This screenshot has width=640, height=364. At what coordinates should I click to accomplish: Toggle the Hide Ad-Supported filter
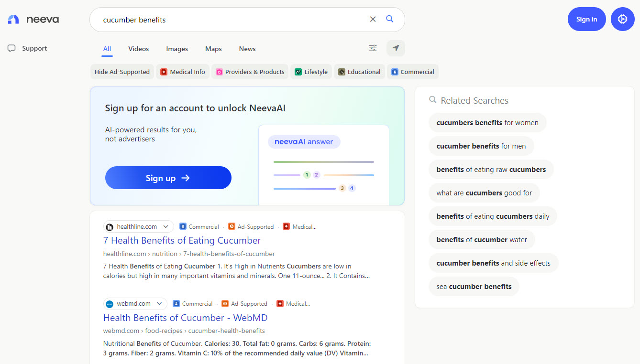[122, 72]
